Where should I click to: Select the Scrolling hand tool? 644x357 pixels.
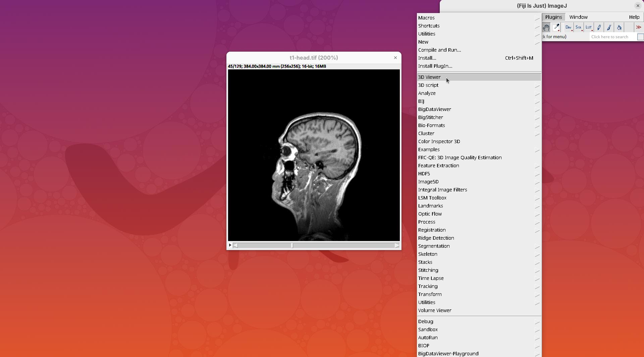pyautogui.click(x=546, y=27)
